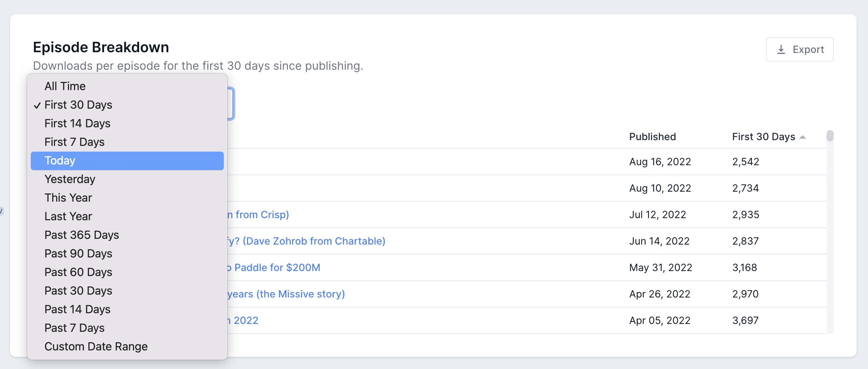Sort by First 30 Days column arrow
Screen dimensions: 868x369
pyautogui.click(x=803, y=137)
